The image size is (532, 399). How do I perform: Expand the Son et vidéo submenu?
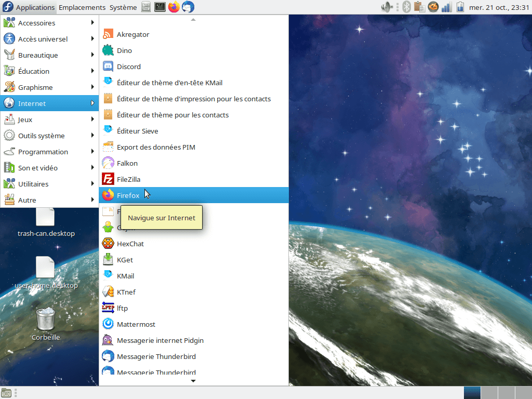49,168
